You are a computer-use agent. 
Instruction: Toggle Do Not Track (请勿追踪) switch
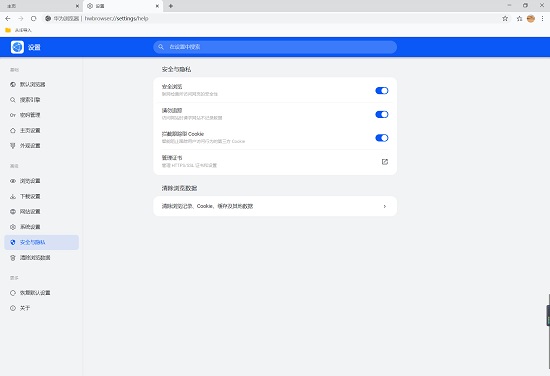pos(382,114)
